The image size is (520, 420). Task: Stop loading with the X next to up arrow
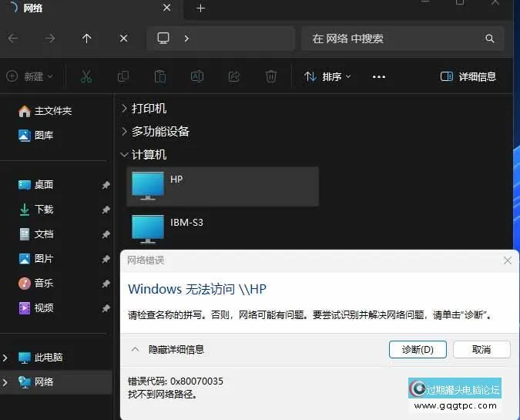coord(124,39)
